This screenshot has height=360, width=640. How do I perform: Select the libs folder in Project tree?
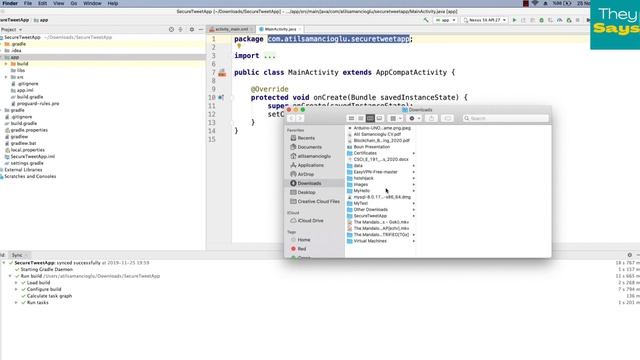(x=18, y=71)
